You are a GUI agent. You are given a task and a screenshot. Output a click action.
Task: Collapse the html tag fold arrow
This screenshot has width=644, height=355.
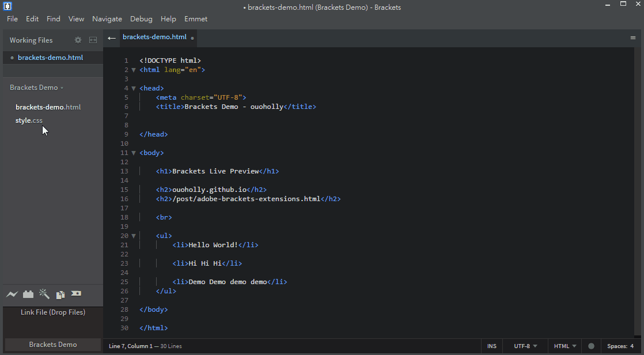tap(134, 70)
